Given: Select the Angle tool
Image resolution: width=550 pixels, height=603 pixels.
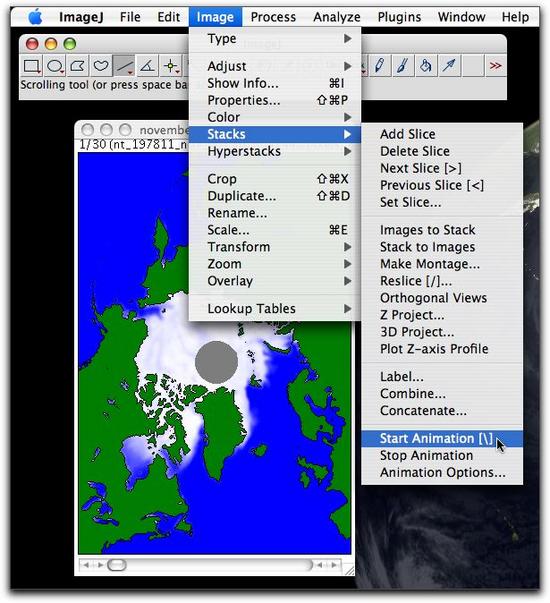Looking at the screenshot, I should click(147, 66).
